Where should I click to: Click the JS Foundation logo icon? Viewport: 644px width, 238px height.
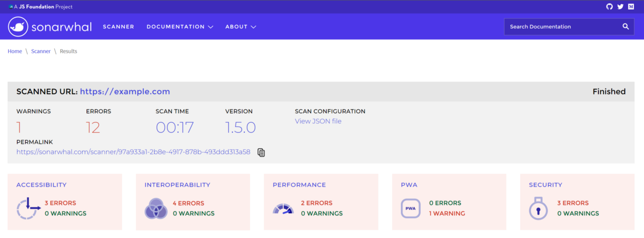(10, 6)
